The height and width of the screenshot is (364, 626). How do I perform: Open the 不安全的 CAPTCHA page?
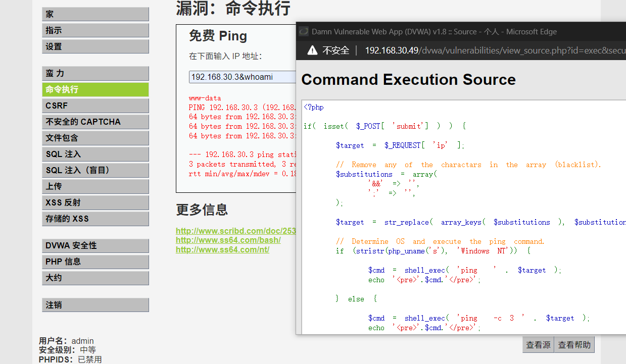[95, 122]
